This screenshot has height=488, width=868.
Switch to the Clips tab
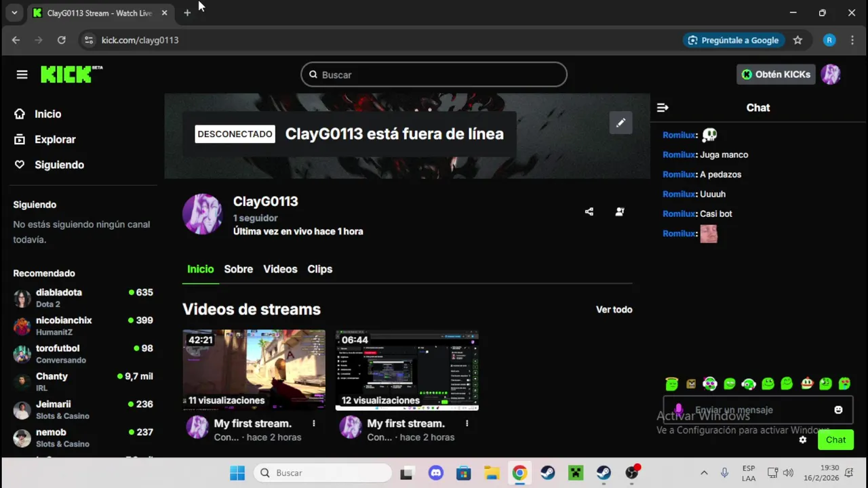click(319, 269)
